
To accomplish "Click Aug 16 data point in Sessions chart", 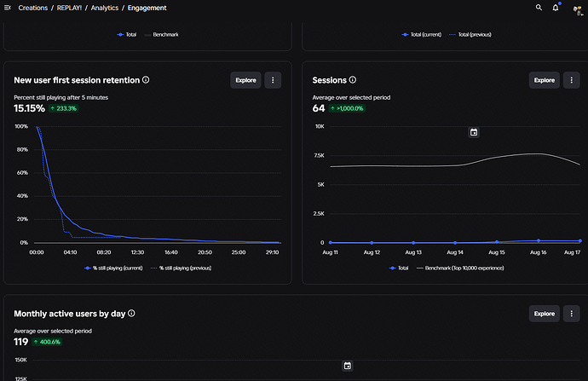I will pyautogui.click(x=539, y=240).
